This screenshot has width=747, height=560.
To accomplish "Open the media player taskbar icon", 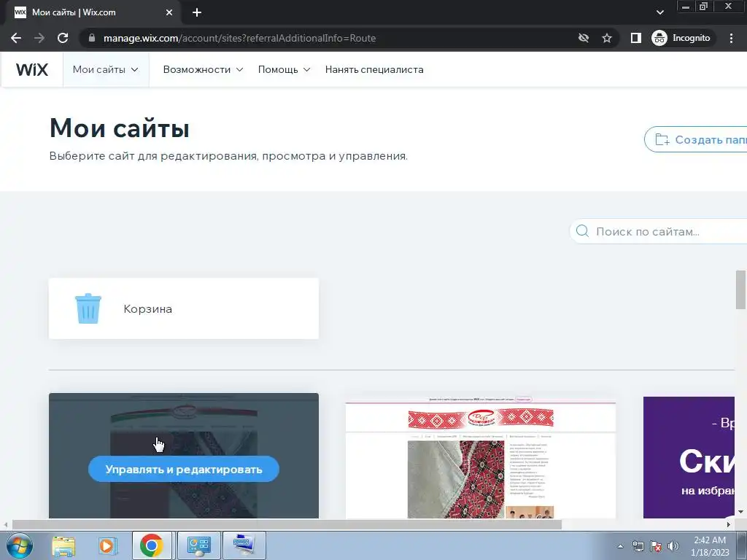I will tap(107, 545).
